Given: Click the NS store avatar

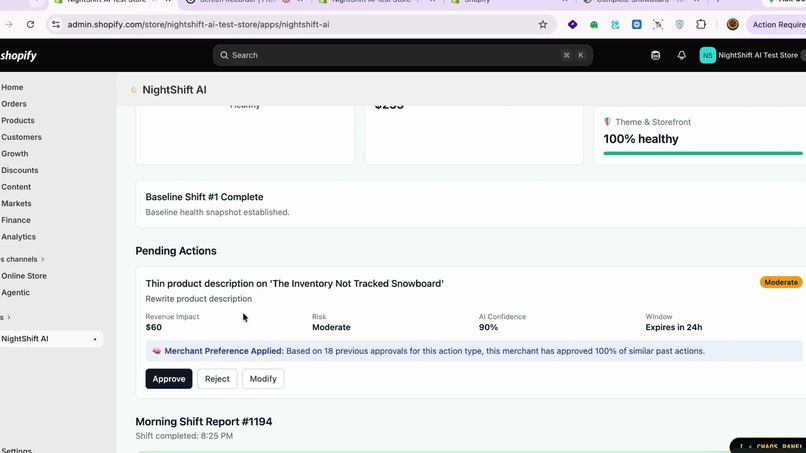Looking at the screenshot, I should pyautogui.click(x=707, y=55).
